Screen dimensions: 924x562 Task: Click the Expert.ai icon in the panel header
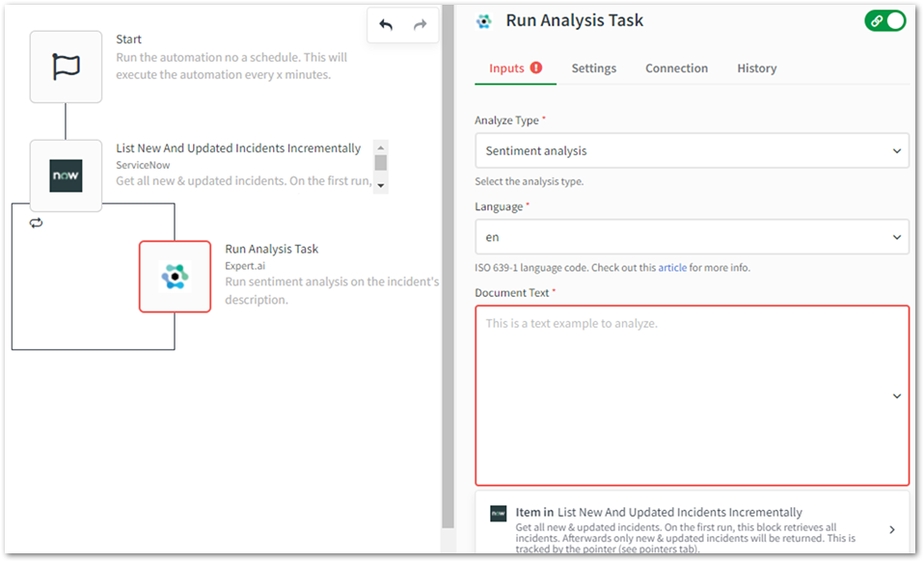[483, 19]
